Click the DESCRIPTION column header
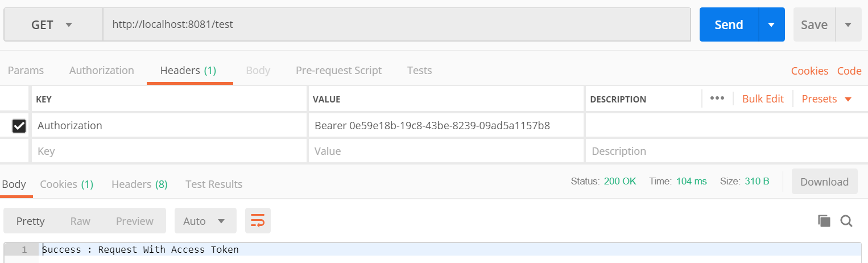868x263 pixels. coord(618,99)
